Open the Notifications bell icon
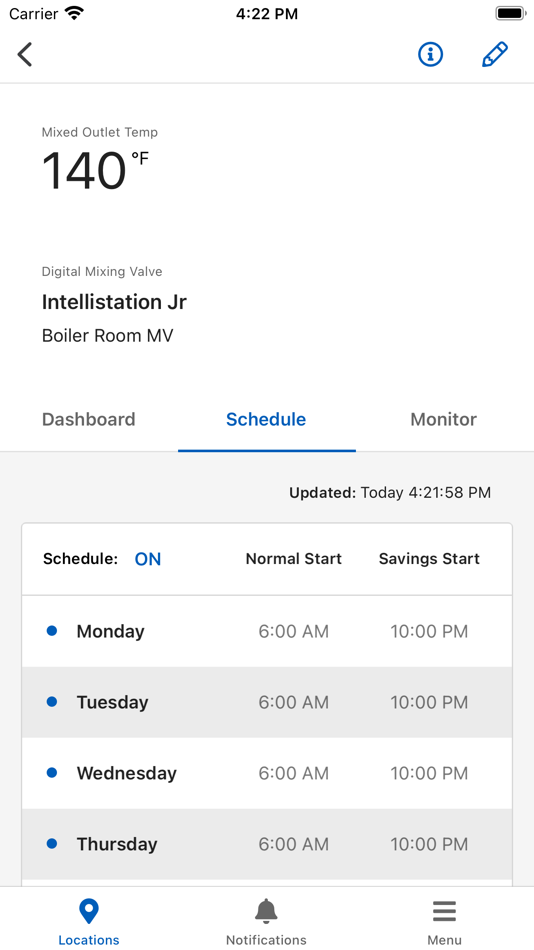Viewport: 534px width, 950px height. click(266, 912)
